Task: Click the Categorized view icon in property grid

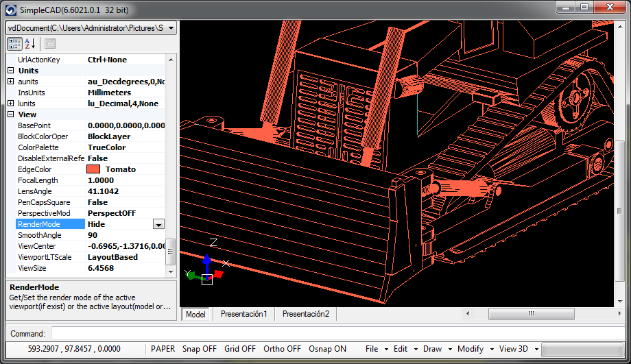Action: tap(14, 44)
